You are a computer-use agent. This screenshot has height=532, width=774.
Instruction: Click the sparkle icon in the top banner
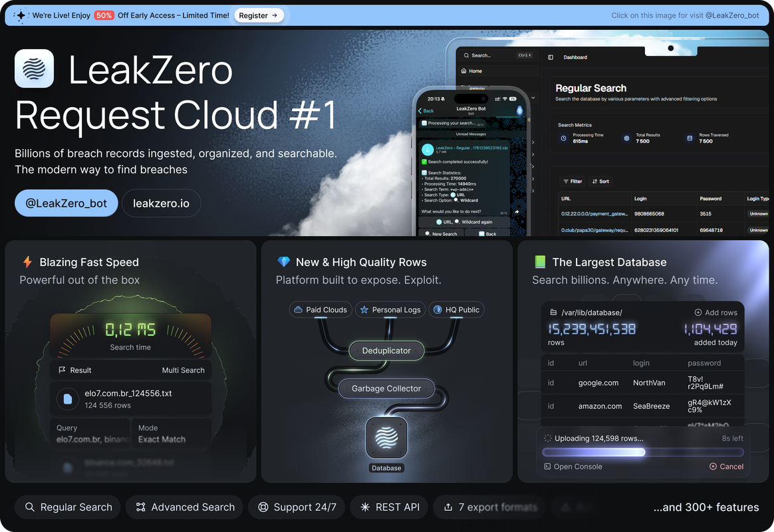(x=20, y=15)
